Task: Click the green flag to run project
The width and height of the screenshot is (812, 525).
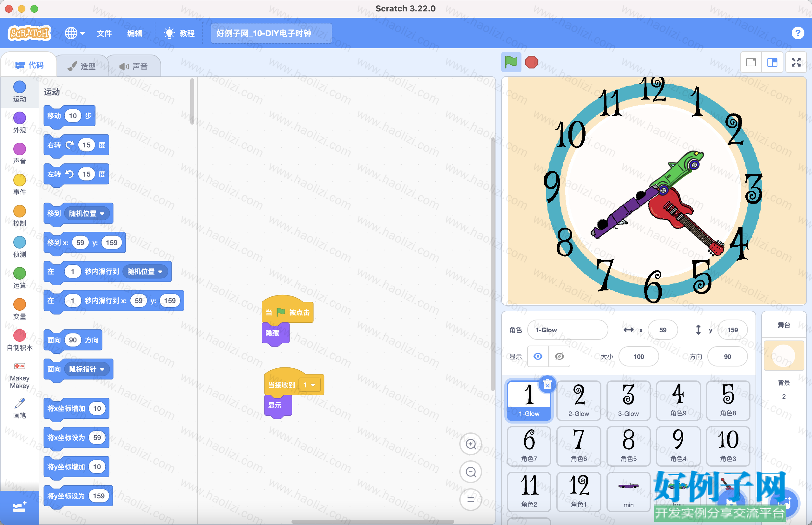Action: tap(511, 62)
